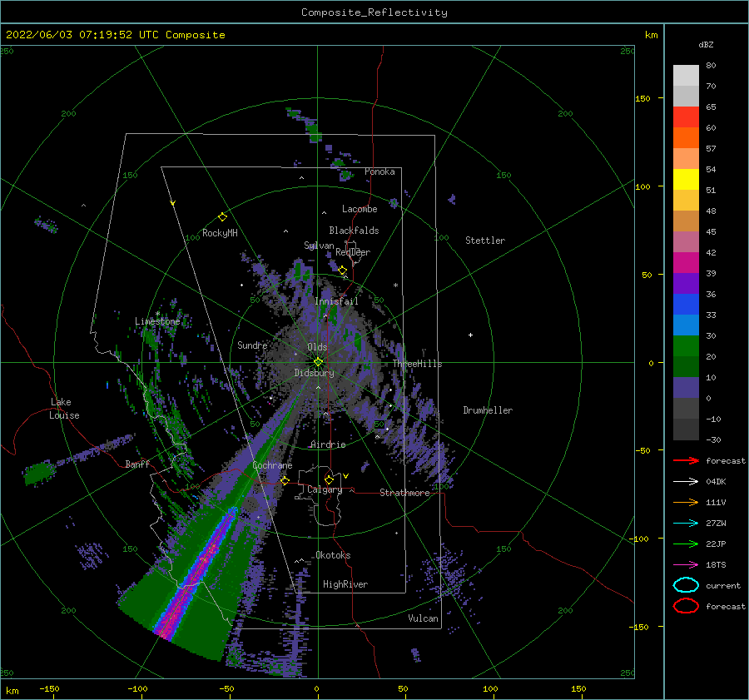Click the 04DK legend text
749x700 pixels.
[716, 481]
